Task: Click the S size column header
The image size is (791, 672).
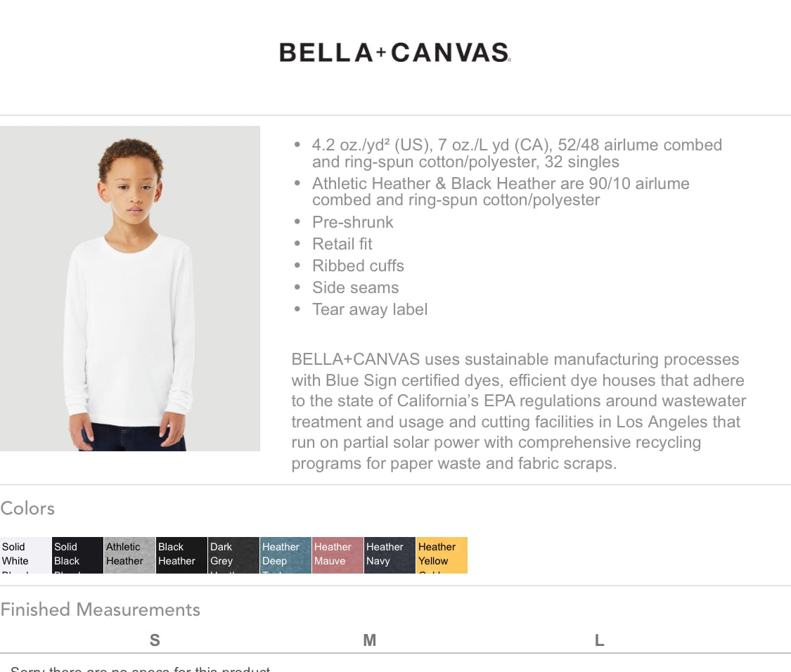Action: 155,640
